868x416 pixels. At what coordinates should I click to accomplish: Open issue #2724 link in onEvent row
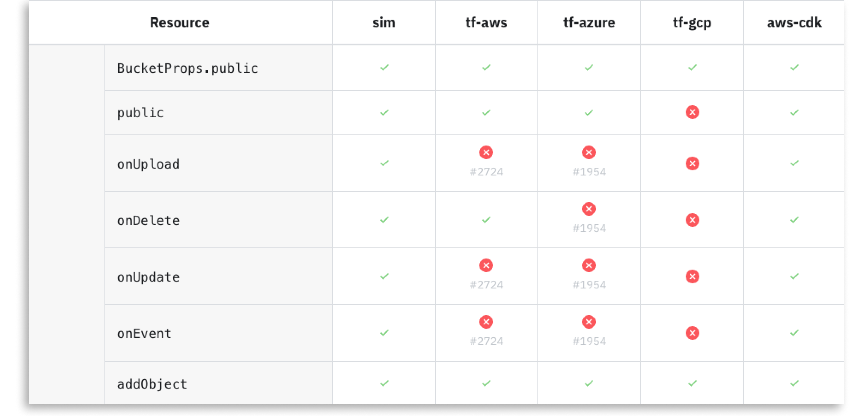486,342
